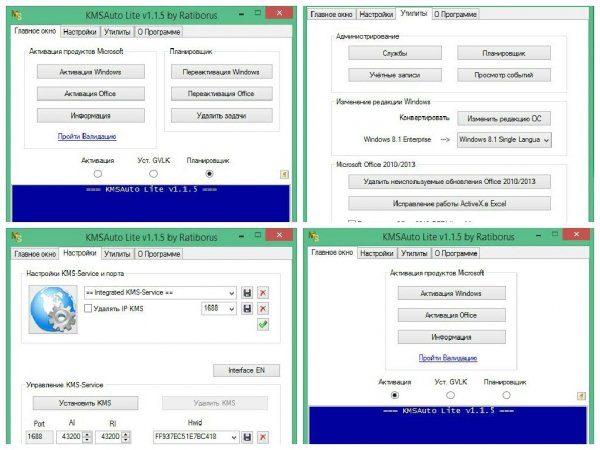Click Активация Office beside Переактивация Office button
This screenshot has width=600, height=450.
(91, 94)
